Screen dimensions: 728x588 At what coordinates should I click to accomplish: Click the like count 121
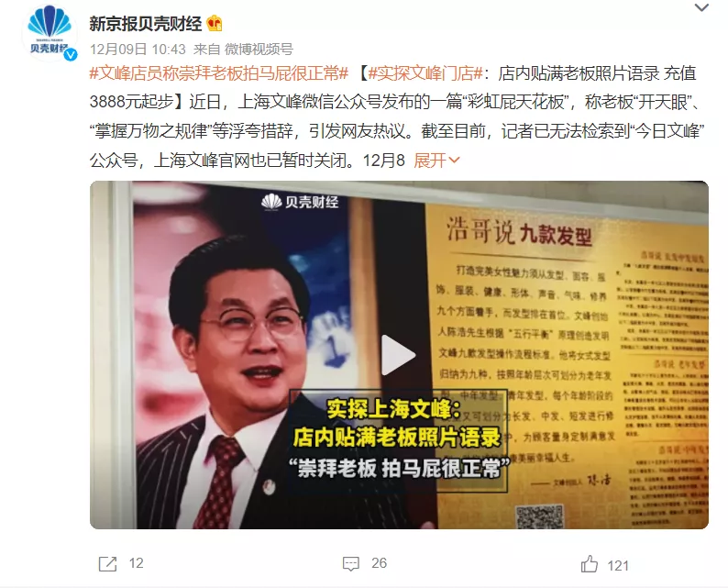(618, 565)
